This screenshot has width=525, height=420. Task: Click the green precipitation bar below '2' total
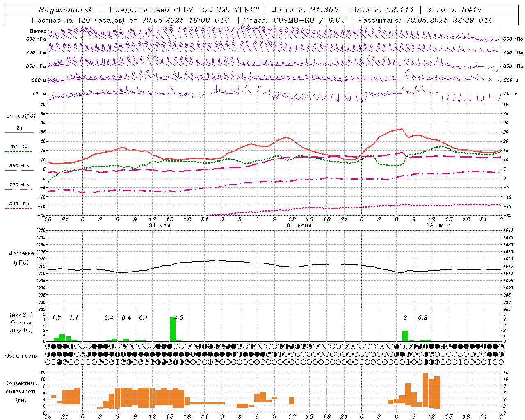coord(405,336)
